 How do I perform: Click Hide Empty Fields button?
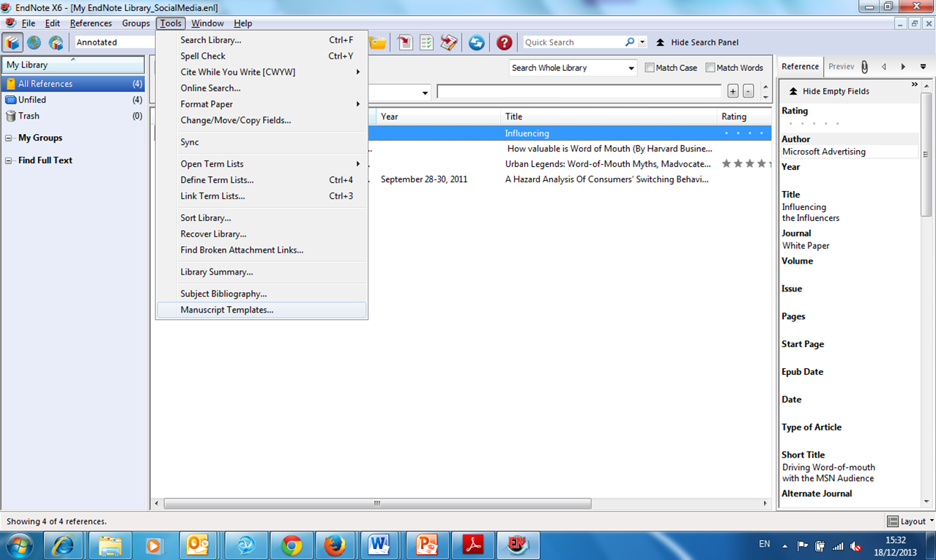(x=829, y=92)
